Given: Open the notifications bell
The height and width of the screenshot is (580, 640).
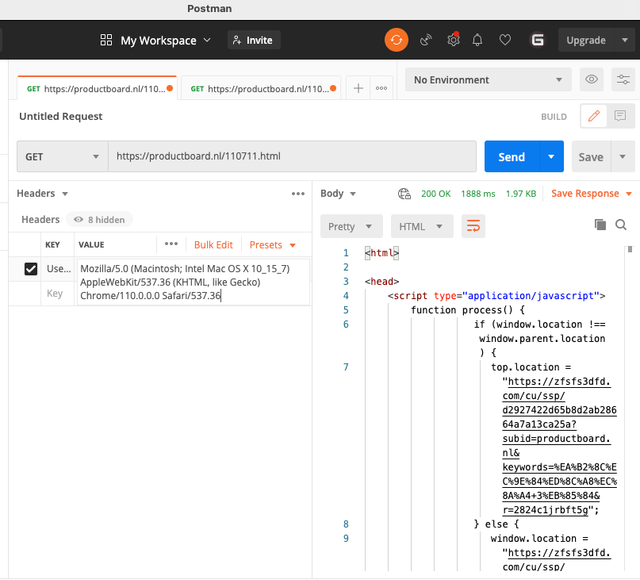Looking at the screenshot, I should pos(478,40).
